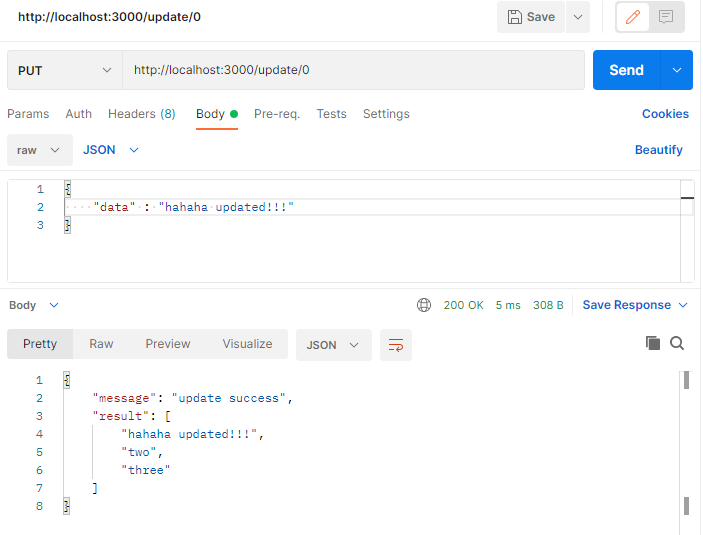The width and height of the screenshot is (703, 535).
Task: Click "update success" in the response
Action: 229,398
